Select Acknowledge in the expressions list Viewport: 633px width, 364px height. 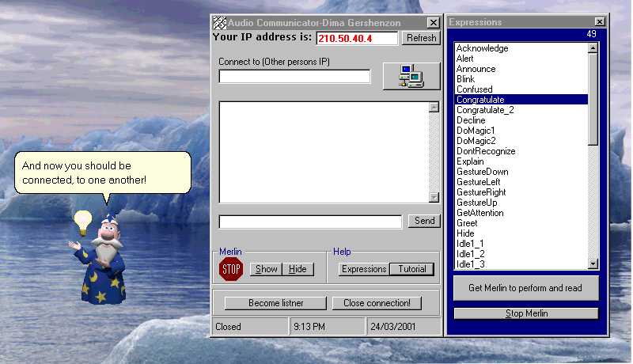click(521, 48)
